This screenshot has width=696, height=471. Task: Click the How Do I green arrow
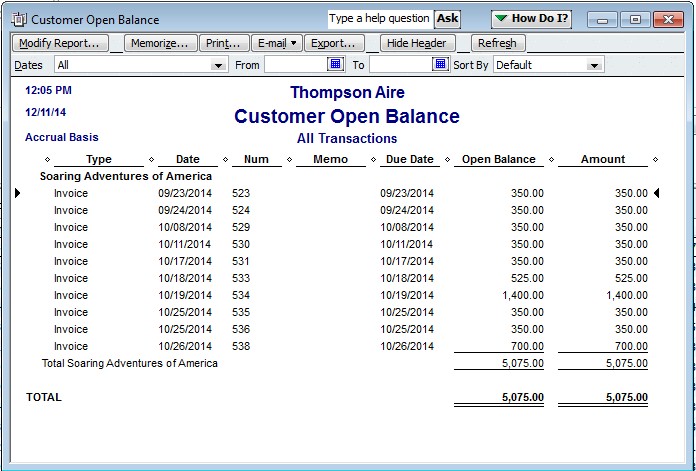[501, 19]
